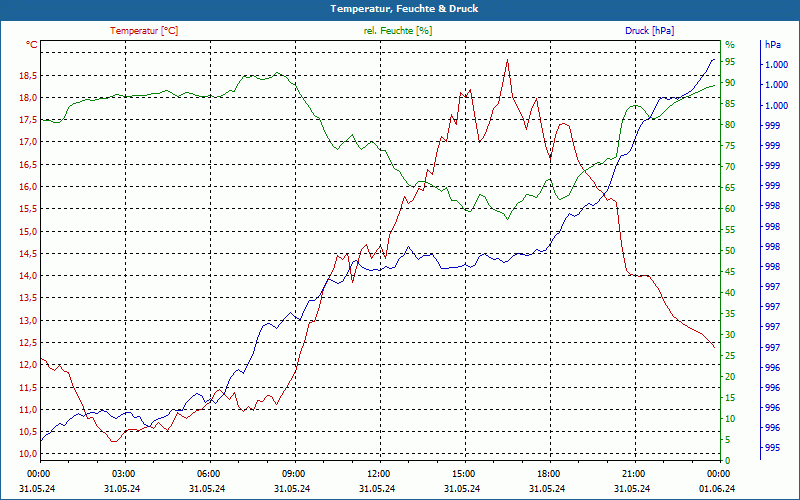The width and height of the screenshot is (800, 500).
Task: Select the green 'rel. Feuchte [%]' legend label
Action: click(x=398, y=31)
